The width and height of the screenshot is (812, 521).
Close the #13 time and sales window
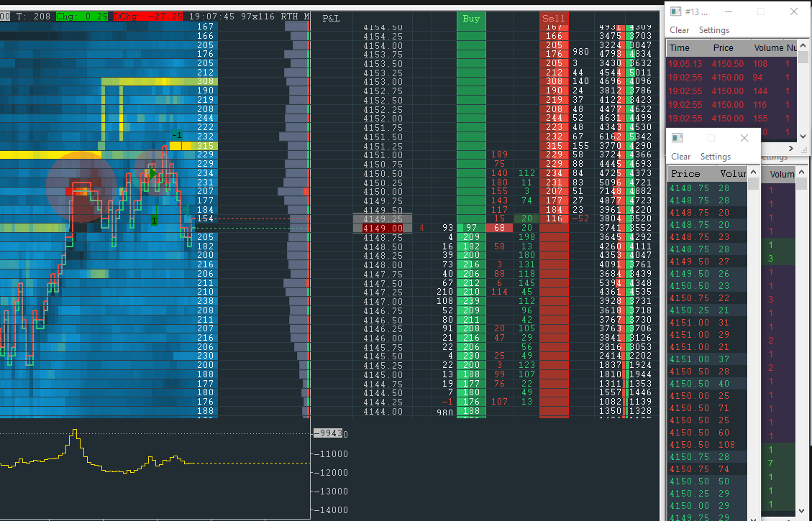click(x=794, y=11)
